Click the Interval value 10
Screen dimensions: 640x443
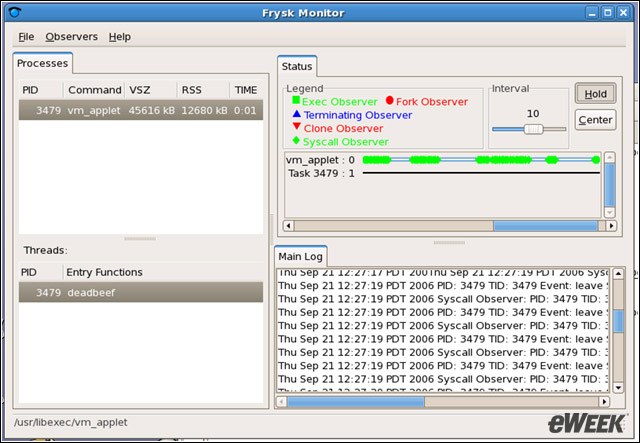pos(533,114)
